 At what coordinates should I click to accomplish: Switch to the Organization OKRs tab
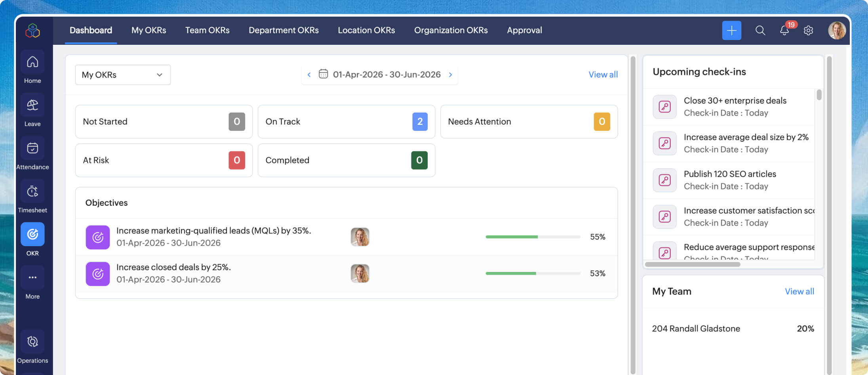click(451, 30)
